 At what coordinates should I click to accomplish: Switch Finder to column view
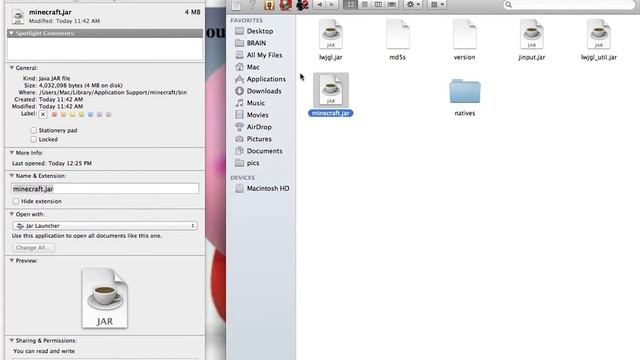[378, 4]
